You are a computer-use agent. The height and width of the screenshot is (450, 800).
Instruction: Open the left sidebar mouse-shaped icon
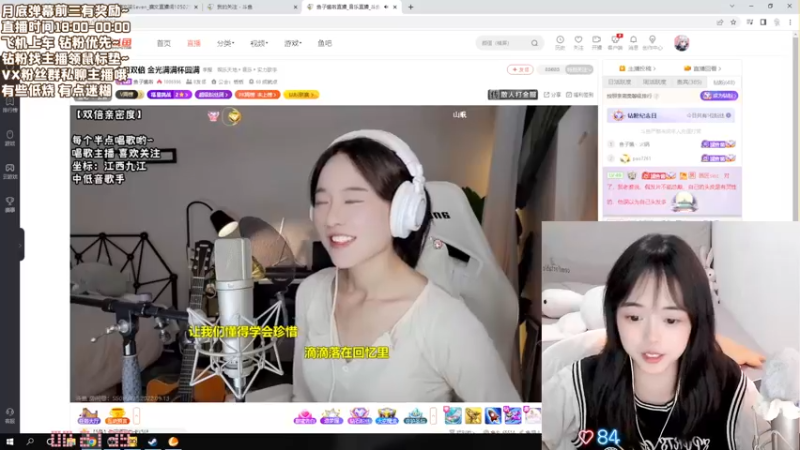10,137
